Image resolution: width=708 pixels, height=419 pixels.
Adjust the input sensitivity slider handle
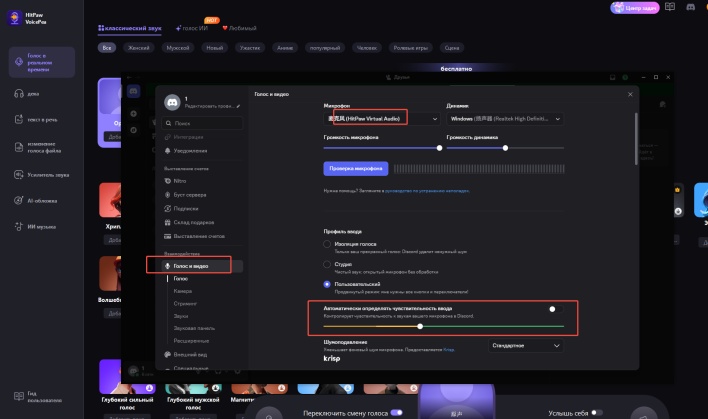[420, 326]
